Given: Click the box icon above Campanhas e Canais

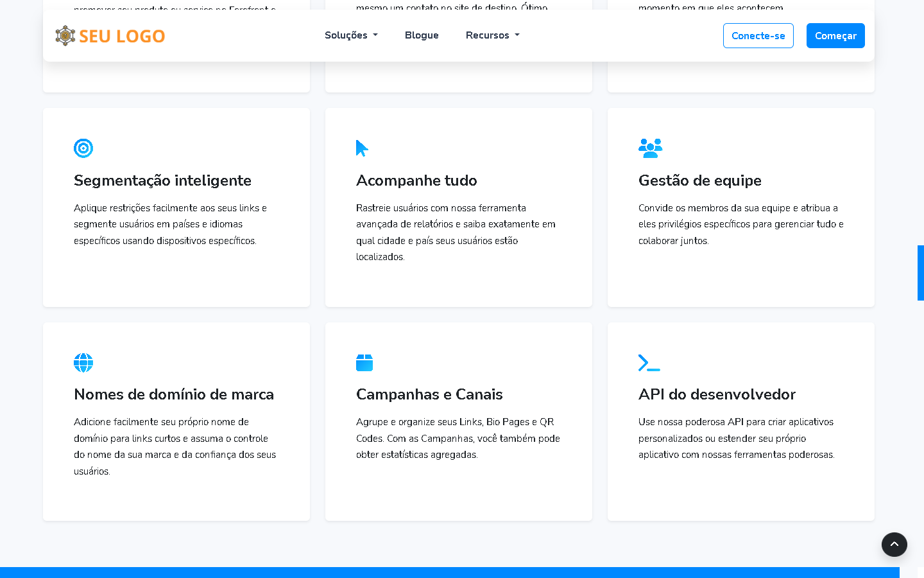Looking at the screenshot, I should coord(364,363).
